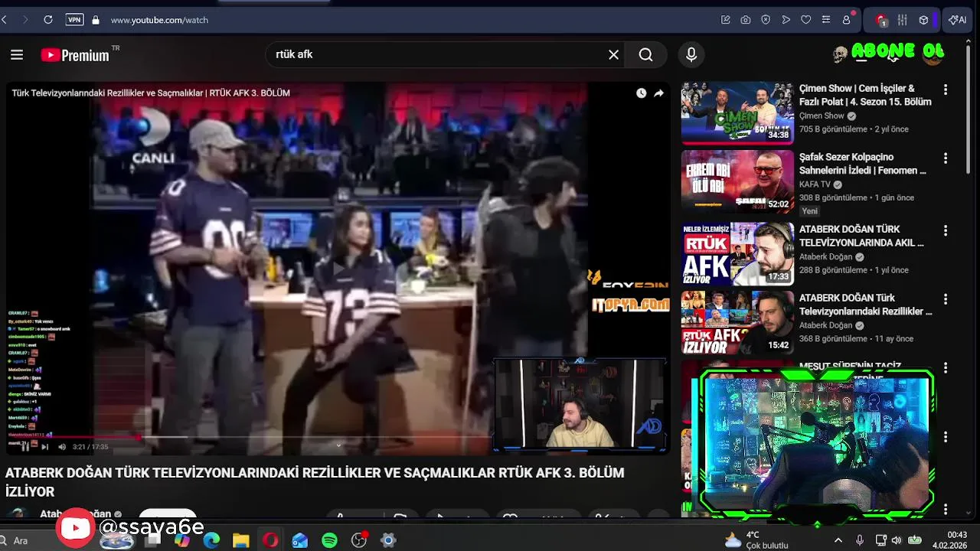Mute the video with speaker icon
Screen dimensions: 980x551
pyautogui.click(x=62, y=447)
